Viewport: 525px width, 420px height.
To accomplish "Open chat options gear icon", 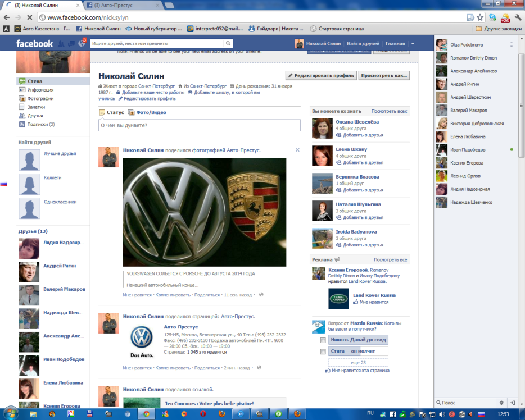I will click(x=501, y=403).
